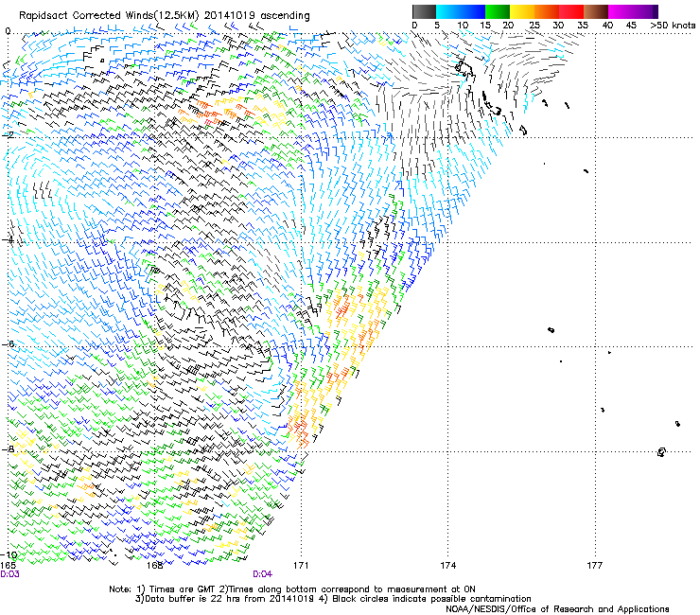Click the latitude label '-2'
Viewport: 700px width, 615px height.
tap(8, 133)
